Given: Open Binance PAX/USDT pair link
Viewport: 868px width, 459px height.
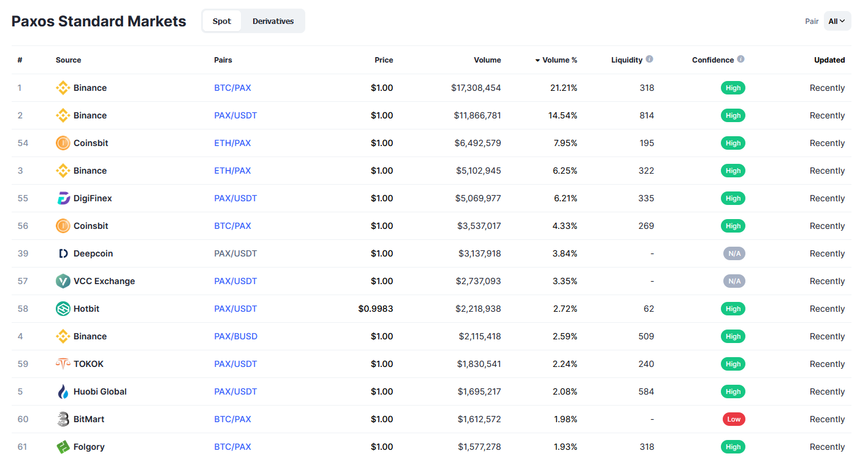Looking at the screenshot, I should (235, 115).
